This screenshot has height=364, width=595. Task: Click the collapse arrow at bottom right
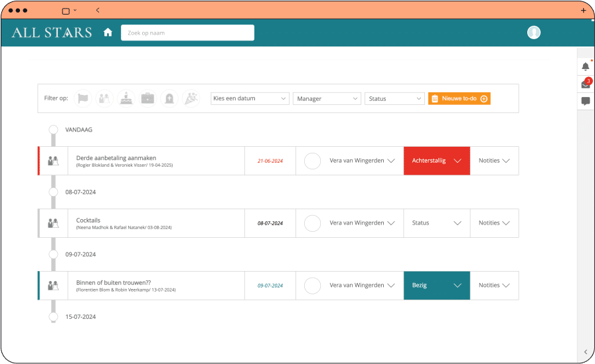point(585,352)
